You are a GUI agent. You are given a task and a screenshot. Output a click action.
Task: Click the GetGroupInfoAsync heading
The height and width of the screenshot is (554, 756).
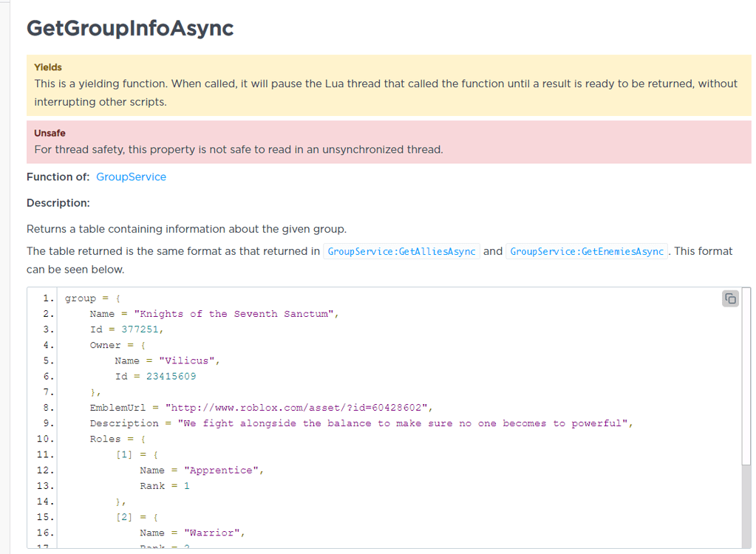(x=130, y=28)
